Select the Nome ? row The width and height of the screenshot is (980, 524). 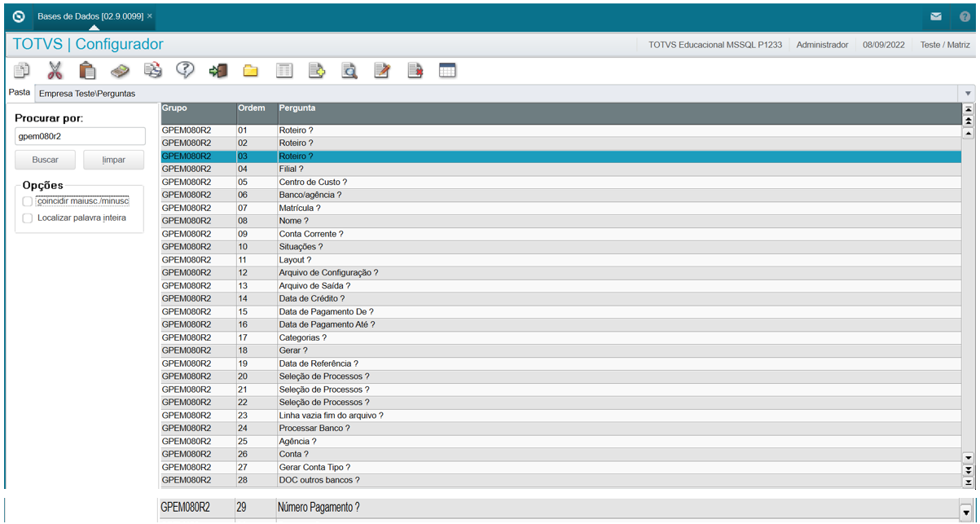560,221
